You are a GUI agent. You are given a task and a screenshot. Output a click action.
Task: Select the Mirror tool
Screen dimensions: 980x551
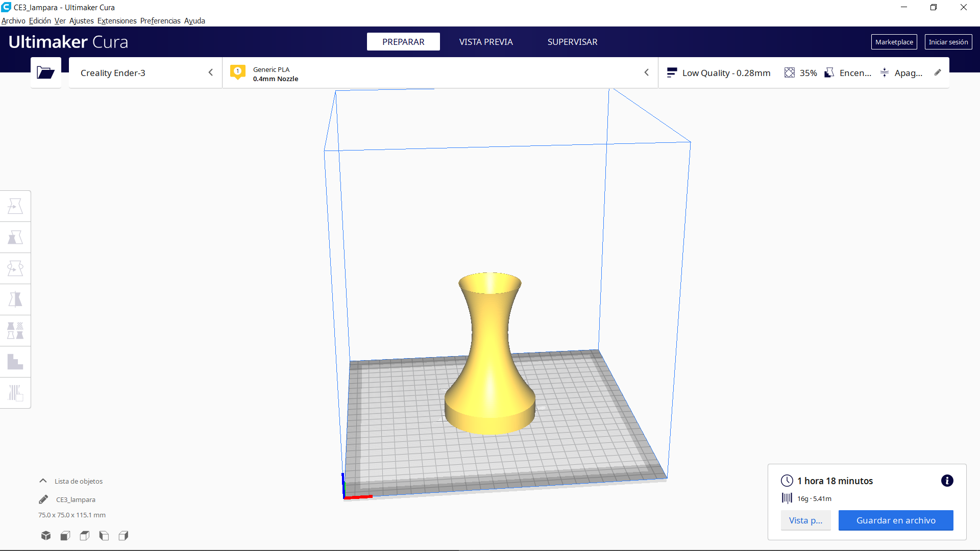(x=15, y=299)
